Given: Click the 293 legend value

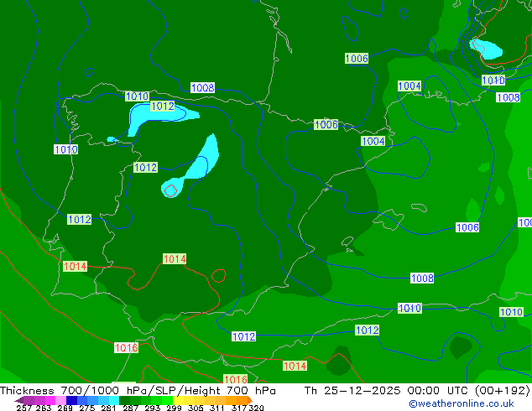Looking at the screenshot, I should coord(153,408).
